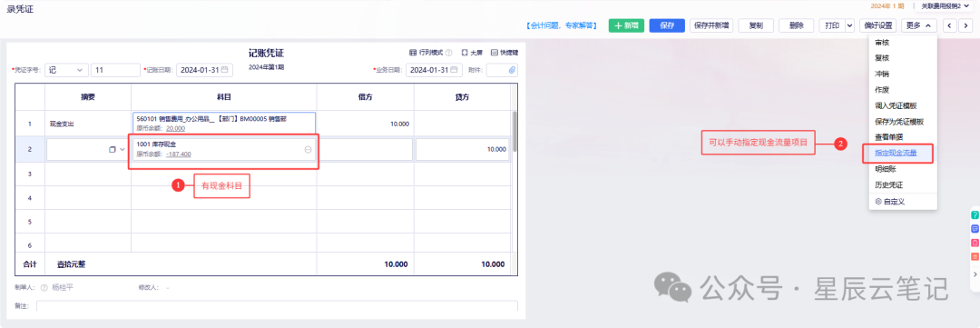The height and width of the screenshot is (328, 980).
Task: Click the 备注 input field
Action: coord(277,305)
